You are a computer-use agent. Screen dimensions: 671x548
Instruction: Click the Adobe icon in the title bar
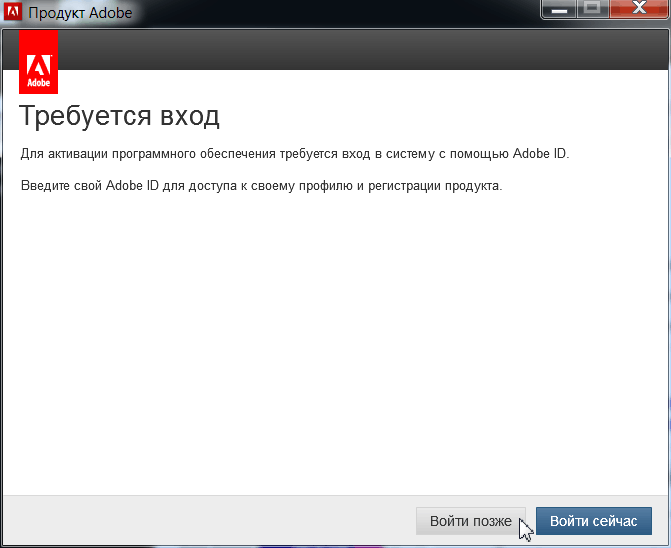click(13, 14)
